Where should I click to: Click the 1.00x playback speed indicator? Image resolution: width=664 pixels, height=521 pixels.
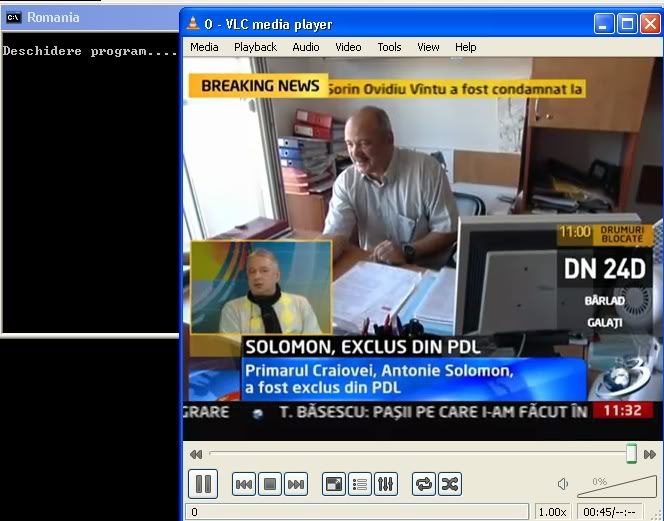pyautogui.click(x=552, y=512)
